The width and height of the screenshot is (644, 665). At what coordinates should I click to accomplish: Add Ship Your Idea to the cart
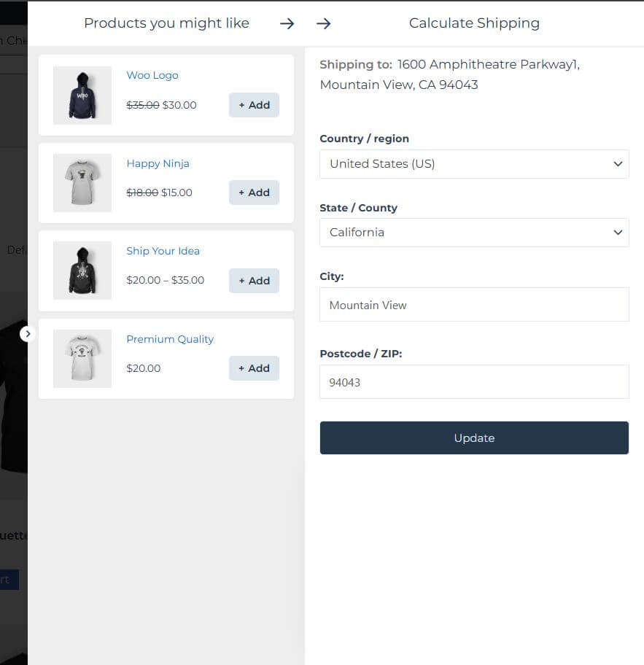pos(254,281)
